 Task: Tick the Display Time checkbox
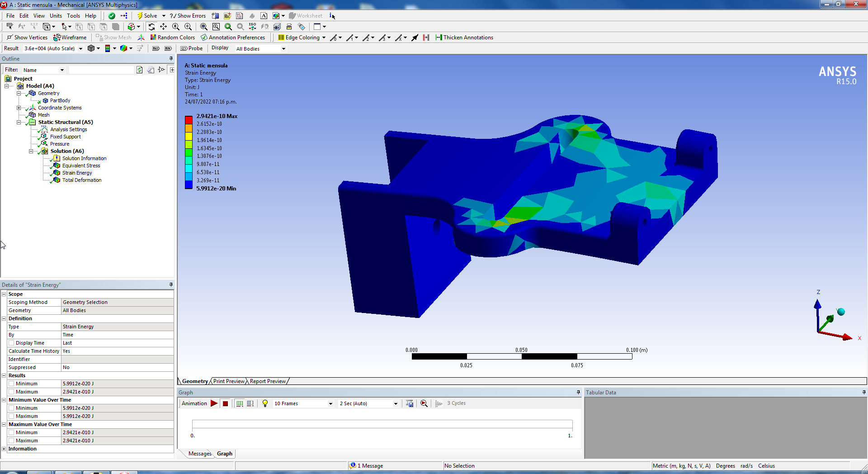(x=11, y=343)
